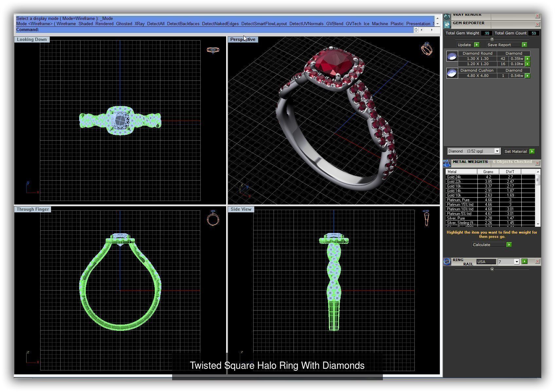This screenshot has height=392, width=555.
Task: Click green go arrow next to Set Material
Action: [532, 151]
